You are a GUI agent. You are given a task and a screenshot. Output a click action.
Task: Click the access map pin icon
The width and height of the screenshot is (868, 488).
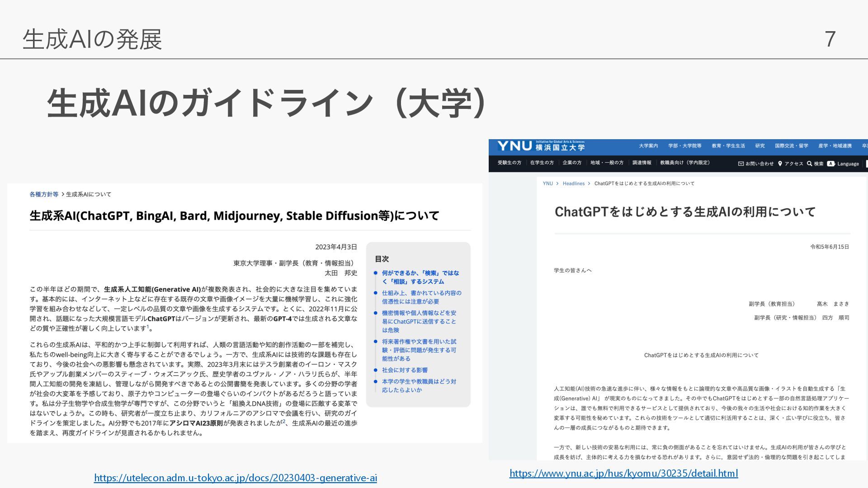(x=780, y=164)
